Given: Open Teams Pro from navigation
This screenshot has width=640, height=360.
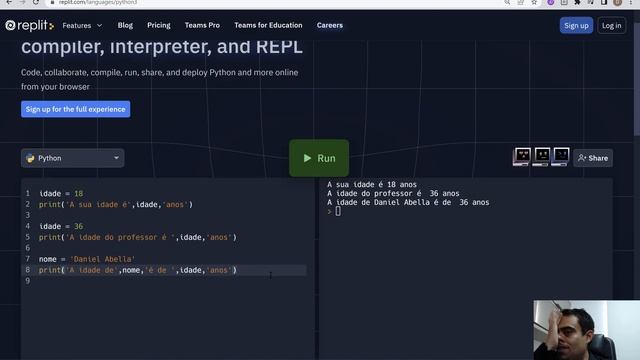Looking at the screenshot, I should 202,25.
